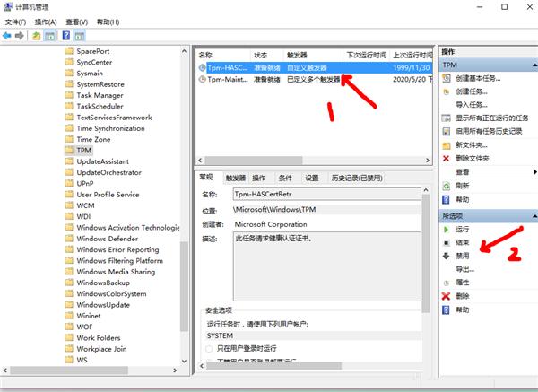Image resolution: width=538 pixels, height=392 pixels.
Task: Click the task description text box
Action: pos(327,266)
